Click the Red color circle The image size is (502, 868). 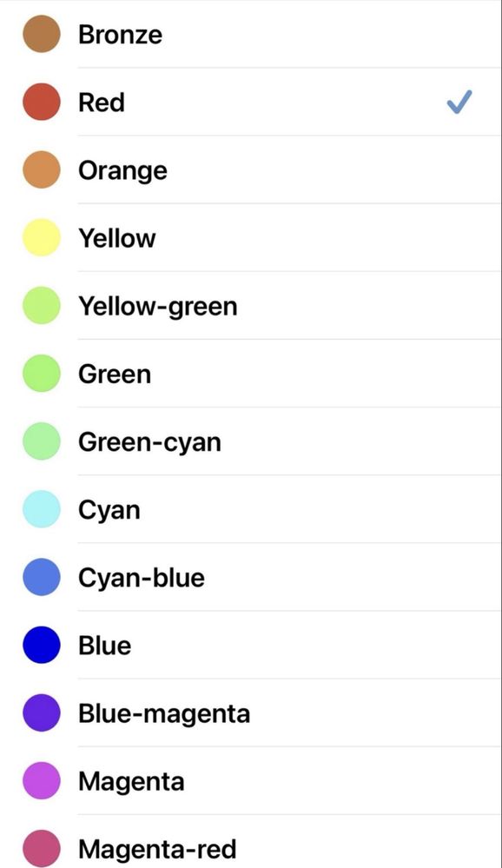point(42,102)
